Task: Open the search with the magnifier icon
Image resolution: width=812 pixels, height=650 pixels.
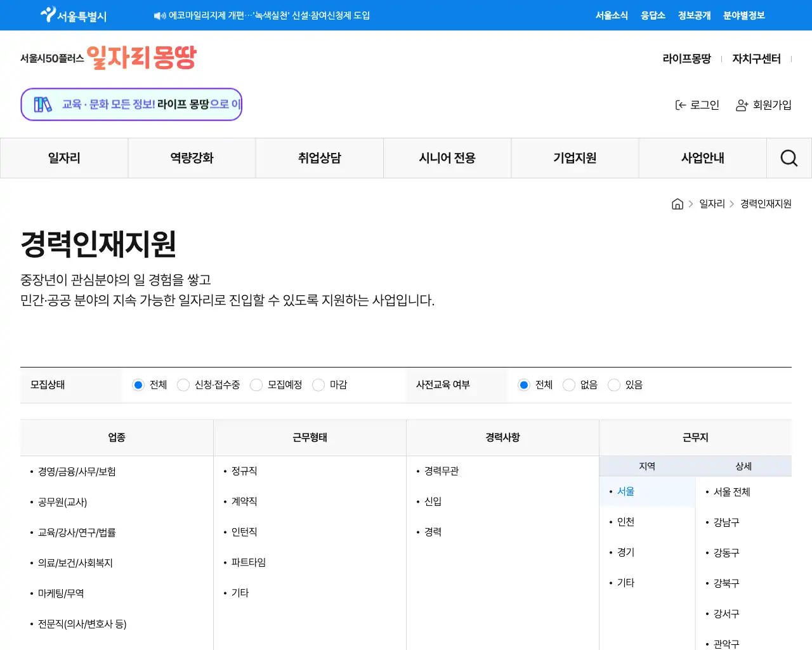Action: [789, 157]
